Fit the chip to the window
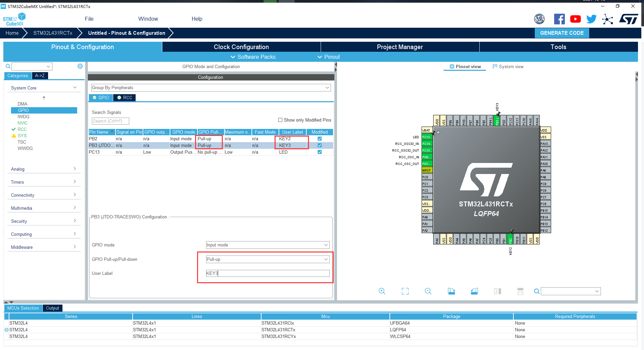The width and height of the screenshot is (644, 350). [405, 291]
